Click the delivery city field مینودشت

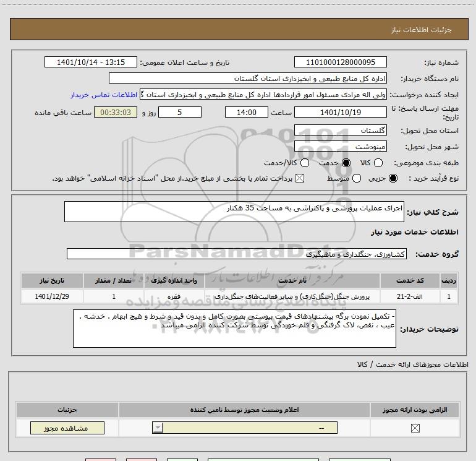[x=340, y=147]
